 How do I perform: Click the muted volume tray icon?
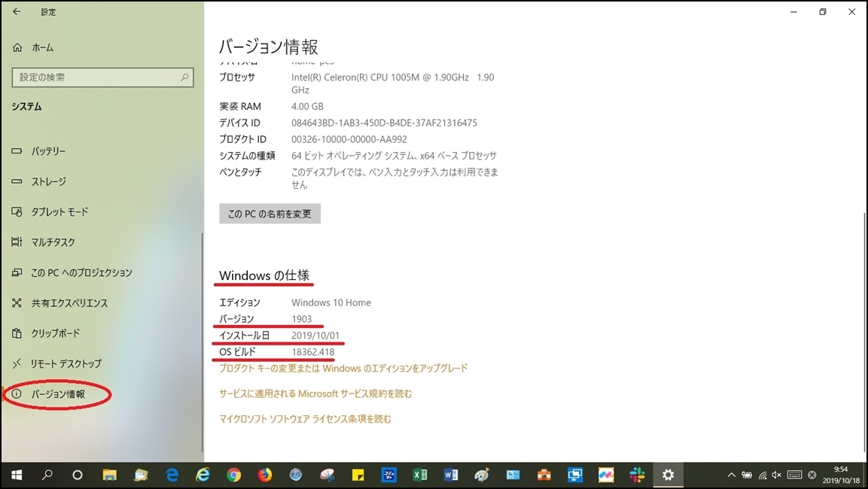(x=777, y=475)
